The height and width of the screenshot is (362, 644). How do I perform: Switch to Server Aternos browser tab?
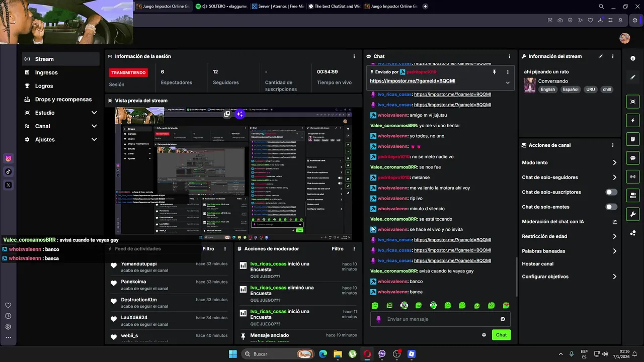coord(278,7)
